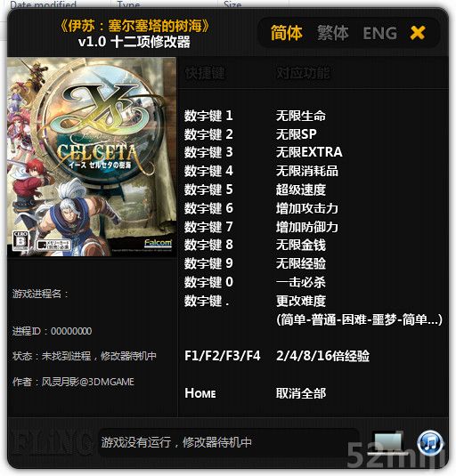Select the 无限消耗品 option
The width and height of the screenshot is (456, 476).
coord(307,171)
